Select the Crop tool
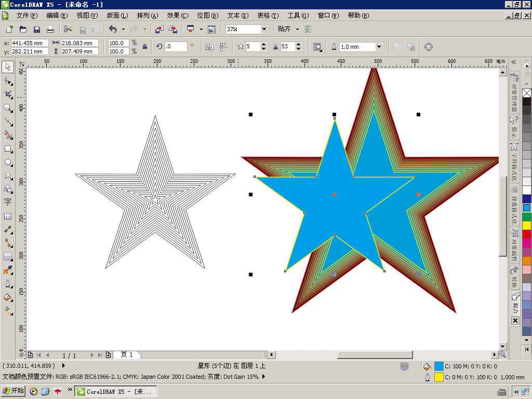 click(8, 95)
